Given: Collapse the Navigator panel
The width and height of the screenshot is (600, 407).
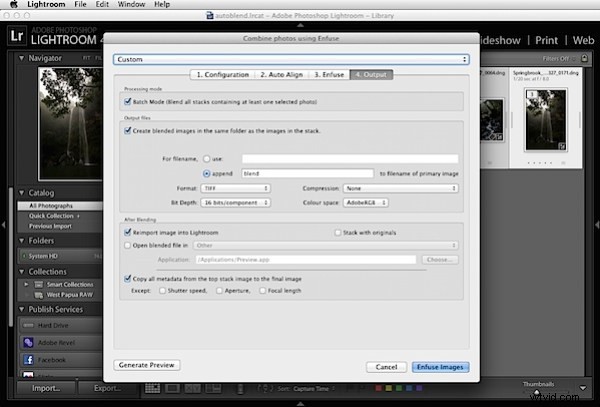Looking at the screenshot, I should click(21, 58).
